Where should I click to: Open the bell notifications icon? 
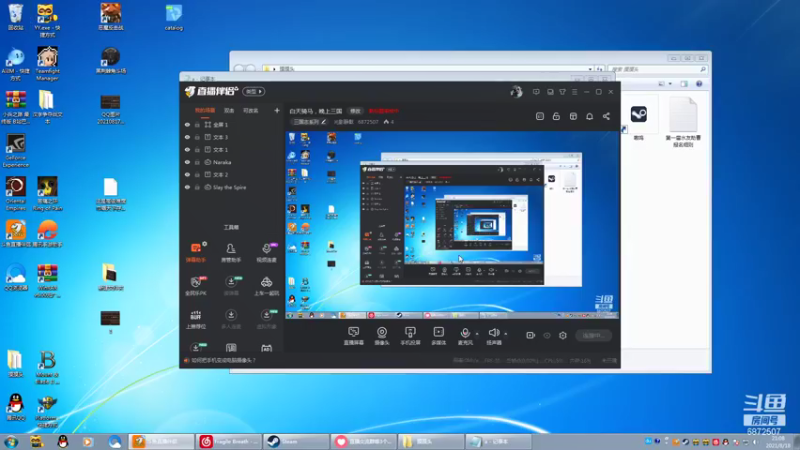(x=589, y=116)
